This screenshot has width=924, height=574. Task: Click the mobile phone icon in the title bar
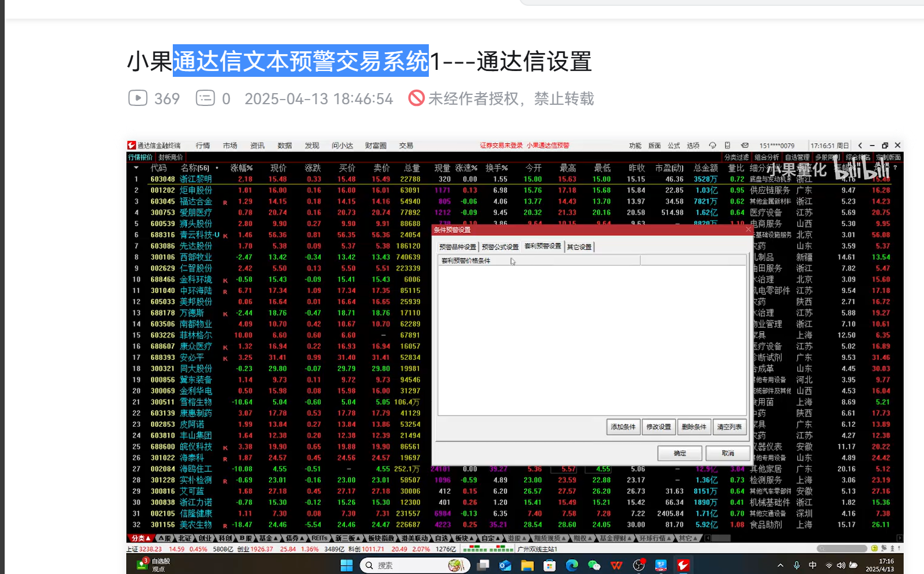(x=727, y=146)
